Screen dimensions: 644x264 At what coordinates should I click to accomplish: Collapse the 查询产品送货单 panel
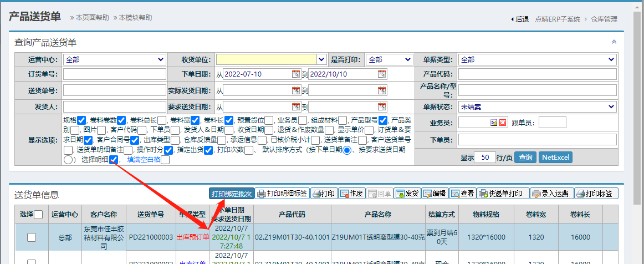(614, 42)
